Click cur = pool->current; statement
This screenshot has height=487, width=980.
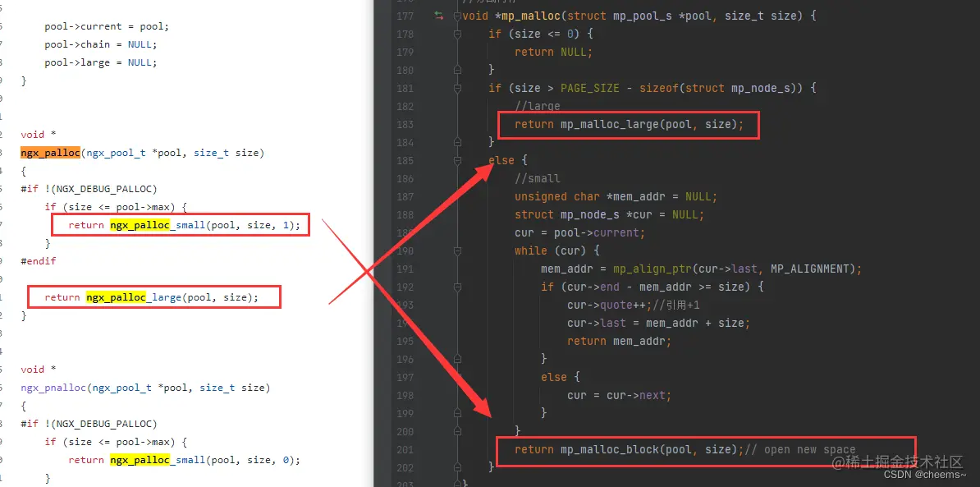(579, 232)
